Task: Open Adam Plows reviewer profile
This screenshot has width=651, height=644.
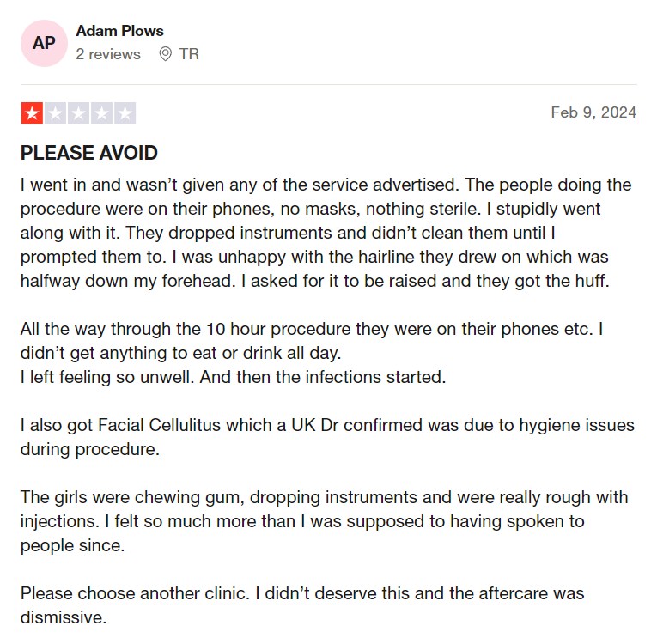Action: (x=119, y=31)
